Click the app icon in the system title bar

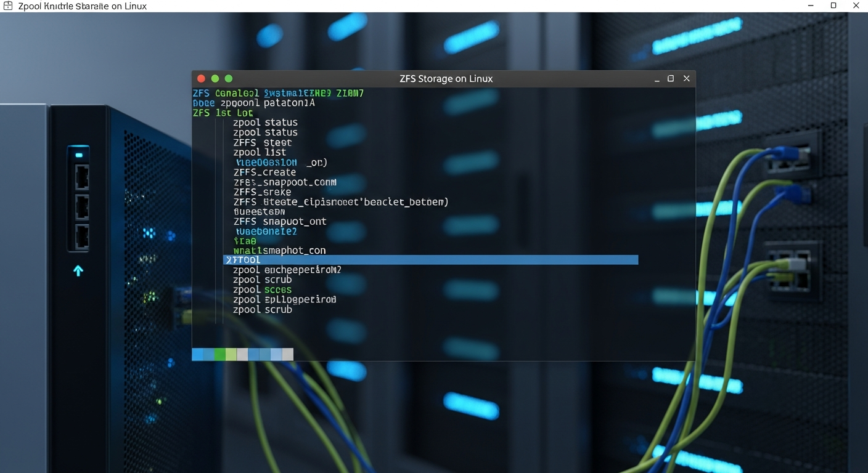8,6
